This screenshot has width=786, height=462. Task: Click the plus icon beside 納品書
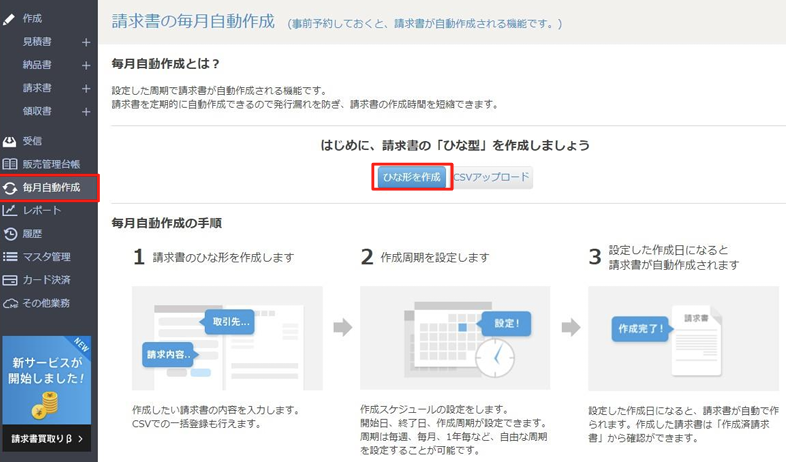86,66
